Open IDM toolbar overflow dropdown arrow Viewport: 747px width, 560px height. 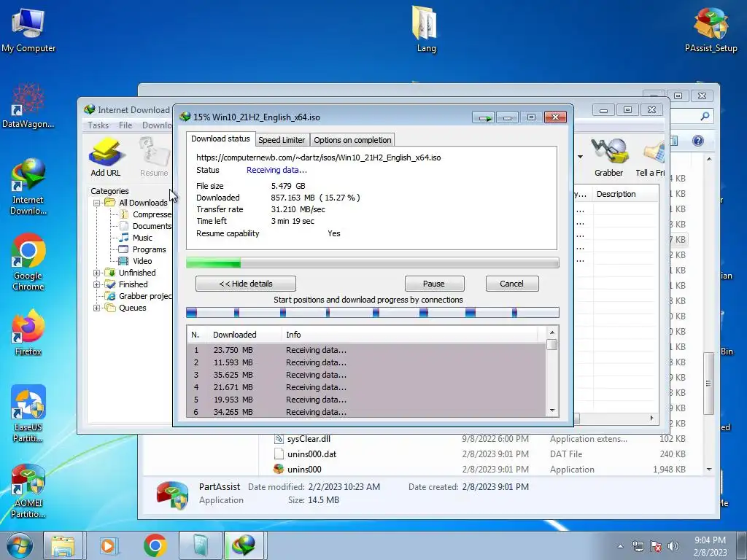tap(580, 157)
